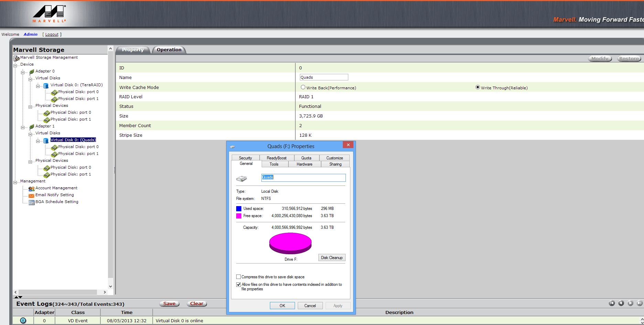This screenshot has height=325, width=644.
Task: Click Disk Cleanup button
Action: tap(332, 258)
